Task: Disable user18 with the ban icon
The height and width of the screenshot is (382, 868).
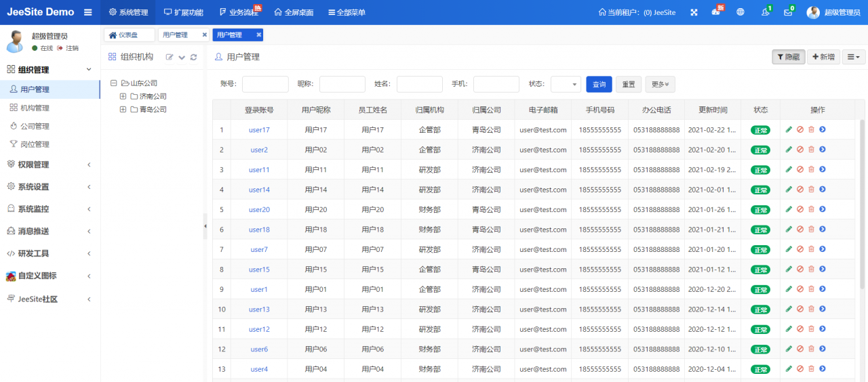Action: coord(800,230)
